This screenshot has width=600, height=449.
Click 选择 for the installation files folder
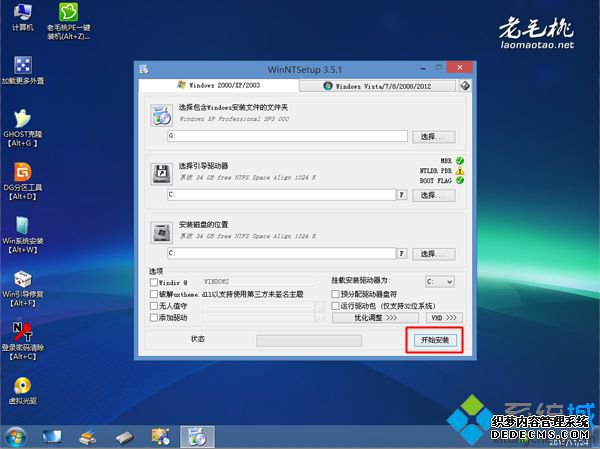point(434,137)
